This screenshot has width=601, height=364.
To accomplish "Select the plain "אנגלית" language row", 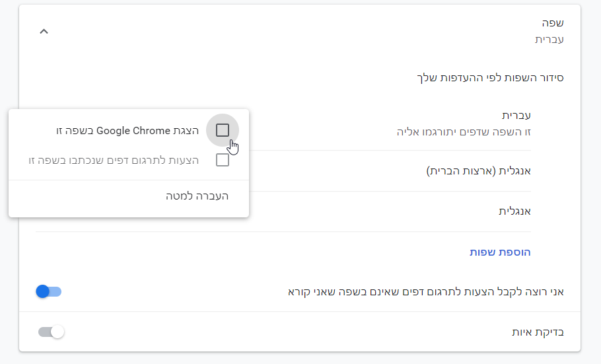I will tap(516, 211).
